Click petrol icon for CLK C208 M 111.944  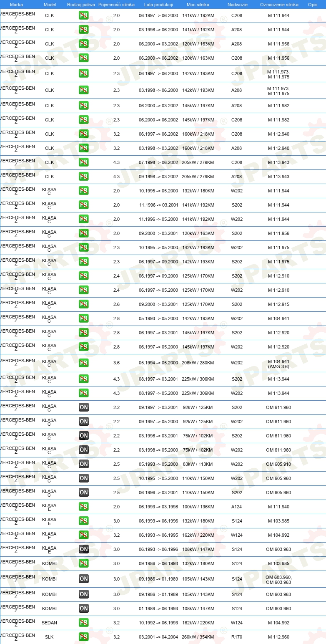pos(84,15)
